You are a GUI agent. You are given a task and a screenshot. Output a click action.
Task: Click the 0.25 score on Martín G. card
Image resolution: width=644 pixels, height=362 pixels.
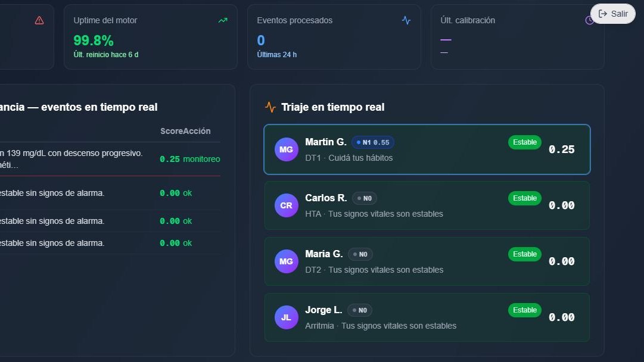click(x=561, y=149)
